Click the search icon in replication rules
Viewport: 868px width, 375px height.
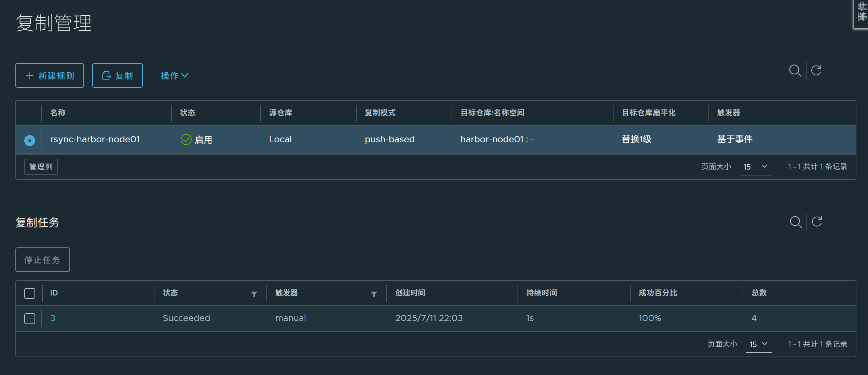tap(795, 71)
